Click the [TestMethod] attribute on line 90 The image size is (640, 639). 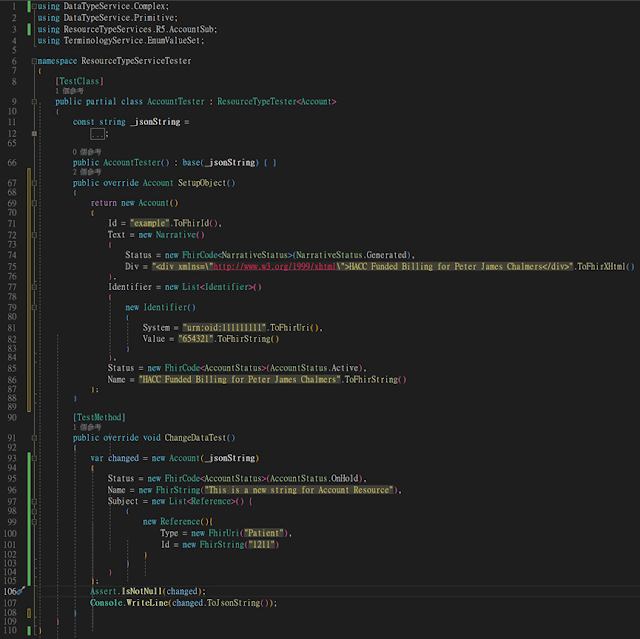tap(99, 417)
